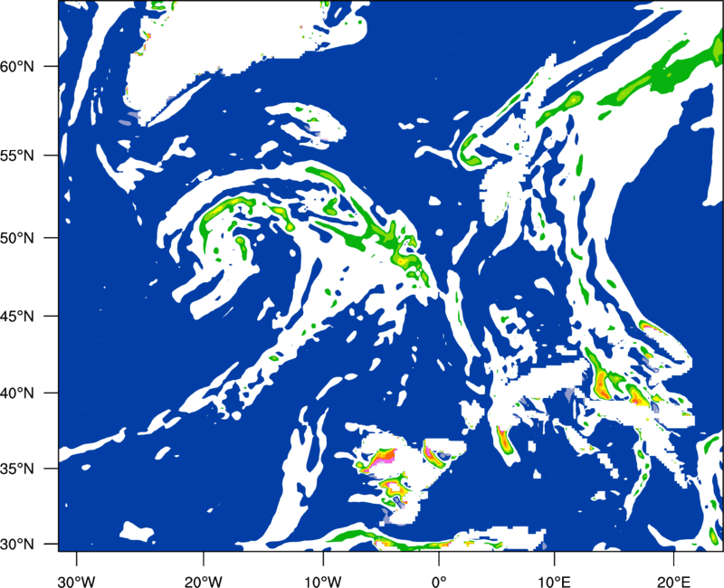Click the 35°N latitude label
This screenshot has height=588, width=724.
pyautogui.click(x=17, y=469)
